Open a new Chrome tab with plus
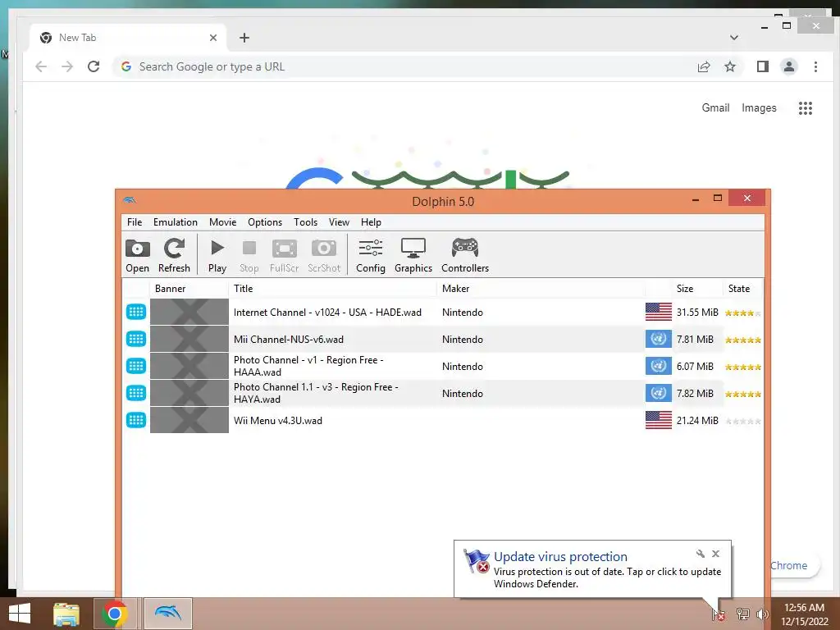 [244, 38]
